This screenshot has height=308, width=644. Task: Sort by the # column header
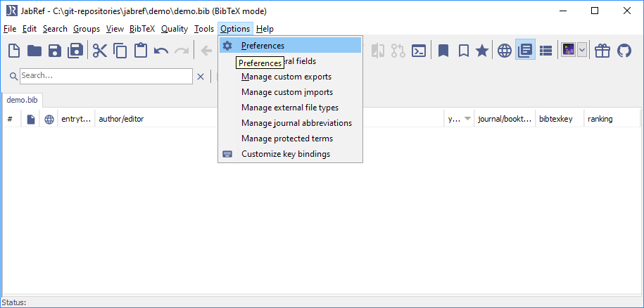click(11, 119)
